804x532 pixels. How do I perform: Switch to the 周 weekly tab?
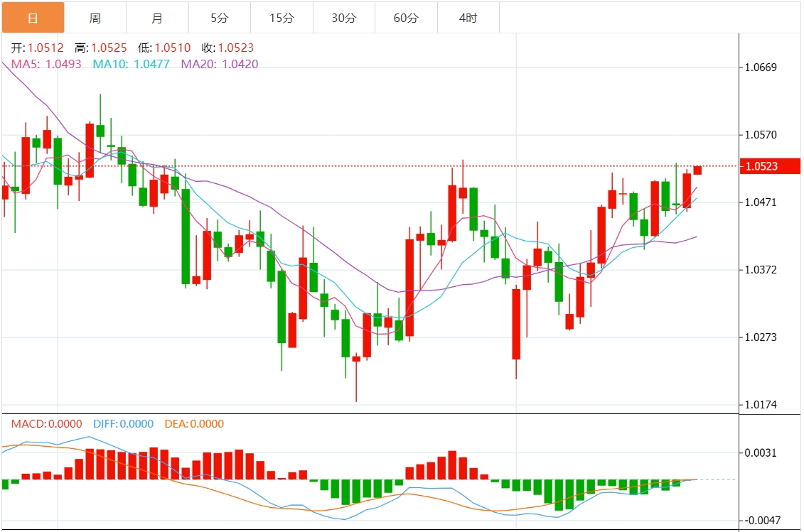[95, 18]
